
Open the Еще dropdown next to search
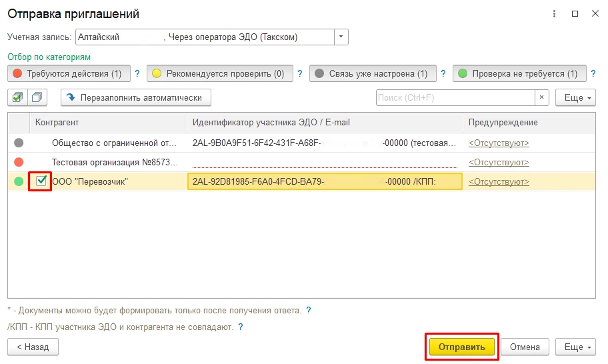click(575, 97)
